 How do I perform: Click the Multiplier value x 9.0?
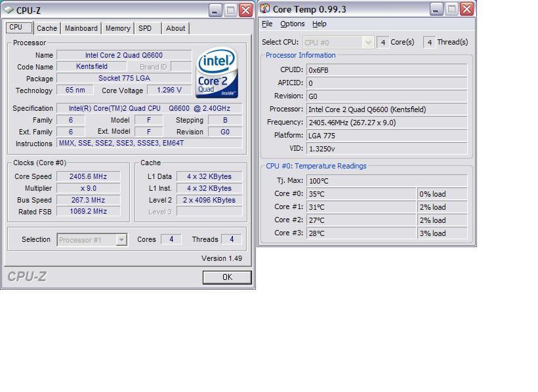(88, 188)
